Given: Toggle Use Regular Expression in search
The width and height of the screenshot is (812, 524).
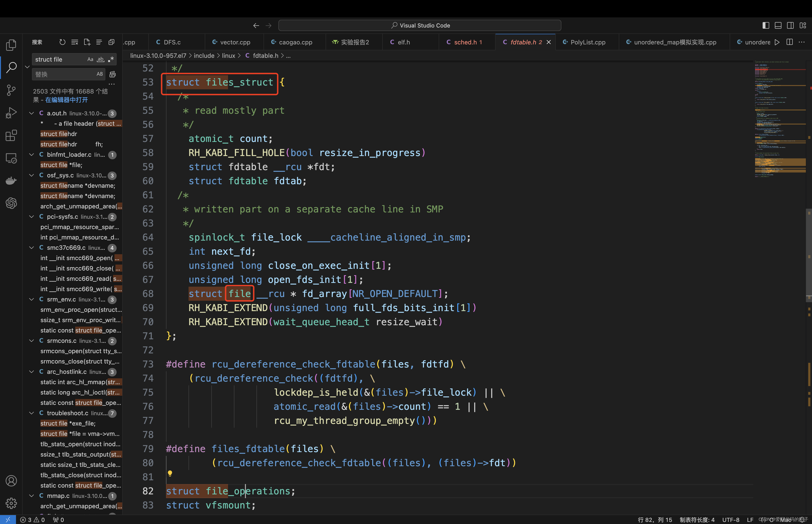Looking at the screenshot, I should pos(110,59).
